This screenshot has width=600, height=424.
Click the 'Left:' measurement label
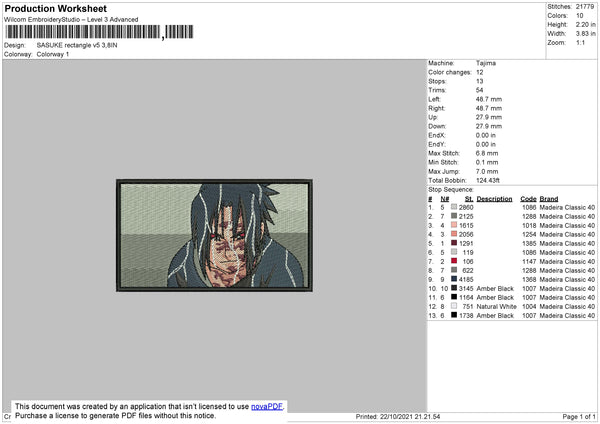434,99
